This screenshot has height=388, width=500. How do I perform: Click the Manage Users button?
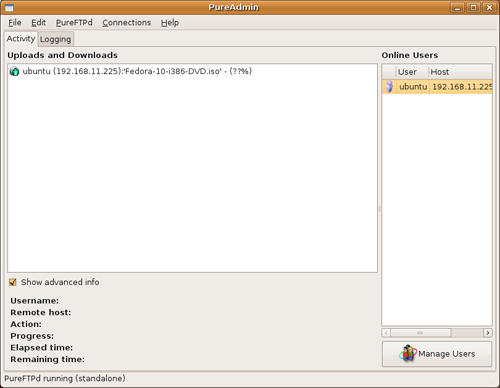(x=437, y=354)
